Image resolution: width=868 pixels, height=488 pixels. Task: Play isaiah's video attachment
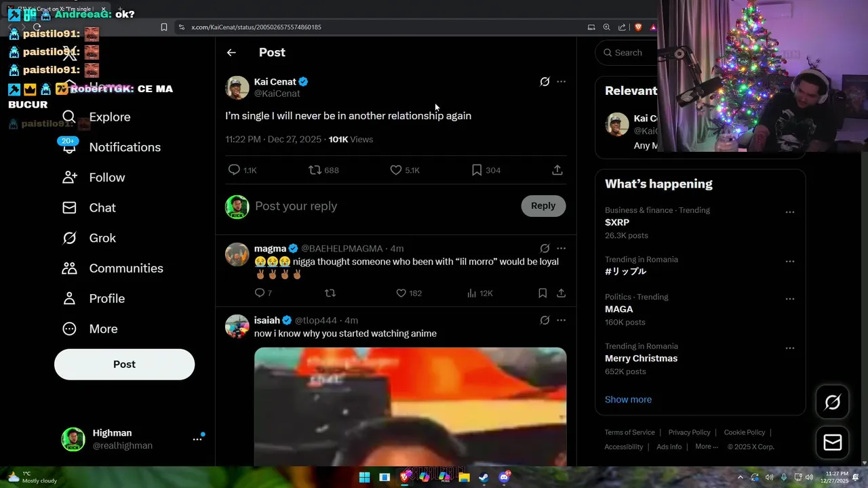click(x=410, y=407)
